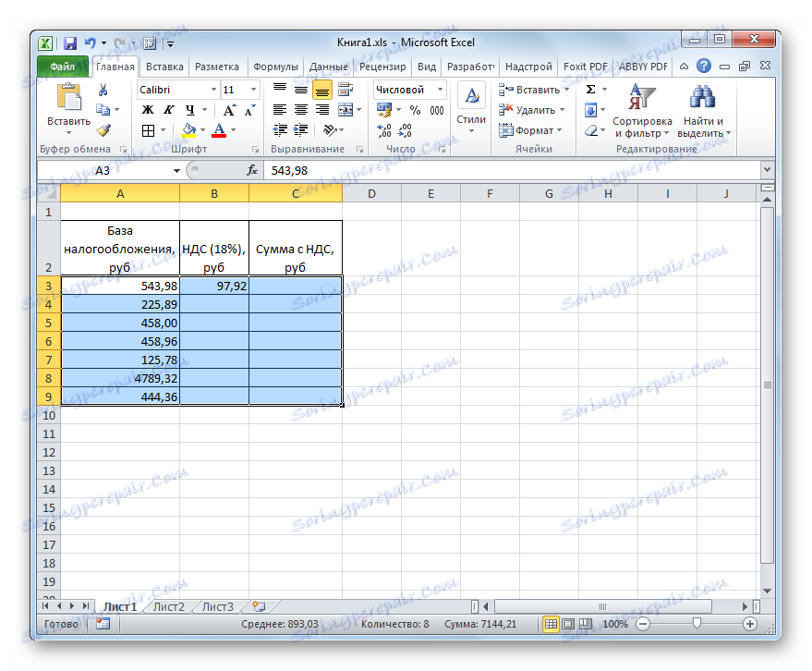This screenshot has height=671, width=812.
Task: Switch to the Лист3 sheet tab
Action: pyautogui.click(x=217, y=606)
